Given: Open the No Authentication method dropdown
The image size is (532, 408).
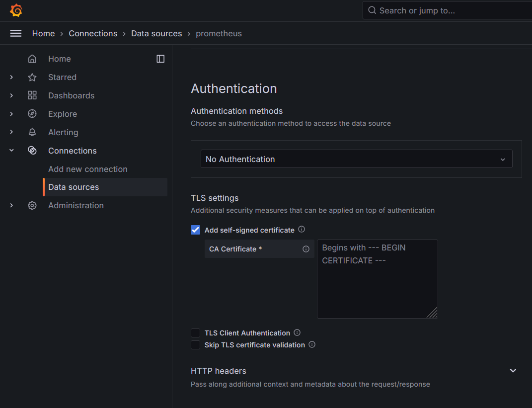Looking at the screenshot, I should coord(356,159).
